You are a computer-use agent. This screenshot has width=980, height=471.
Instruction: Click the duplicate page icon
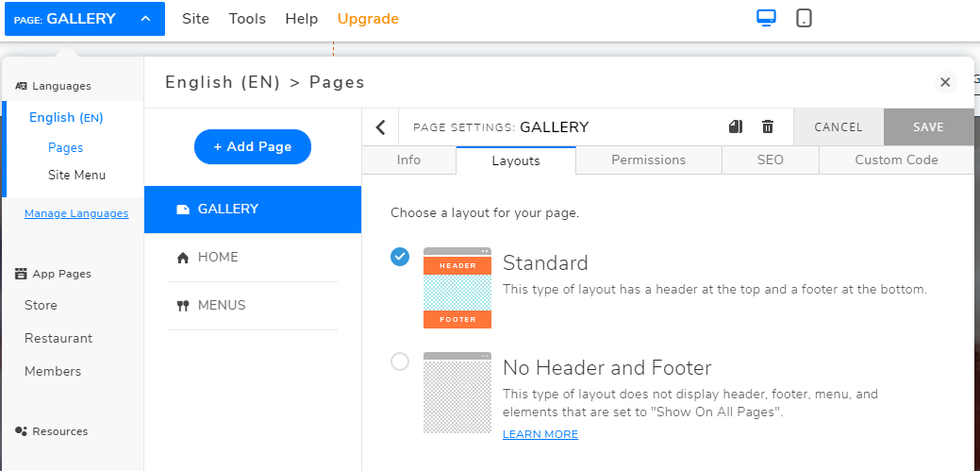tap(737, 126)
